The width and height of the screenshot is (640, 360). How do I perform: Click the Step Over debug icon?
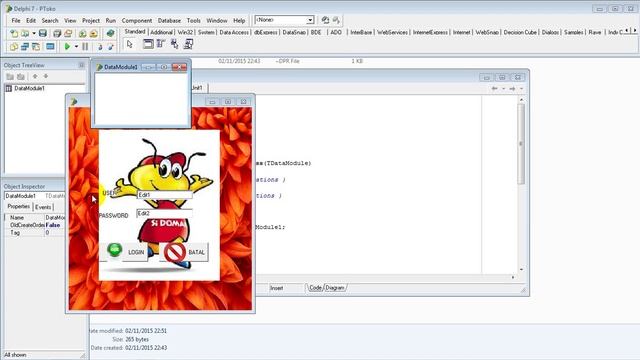click(x=111, y=47)
